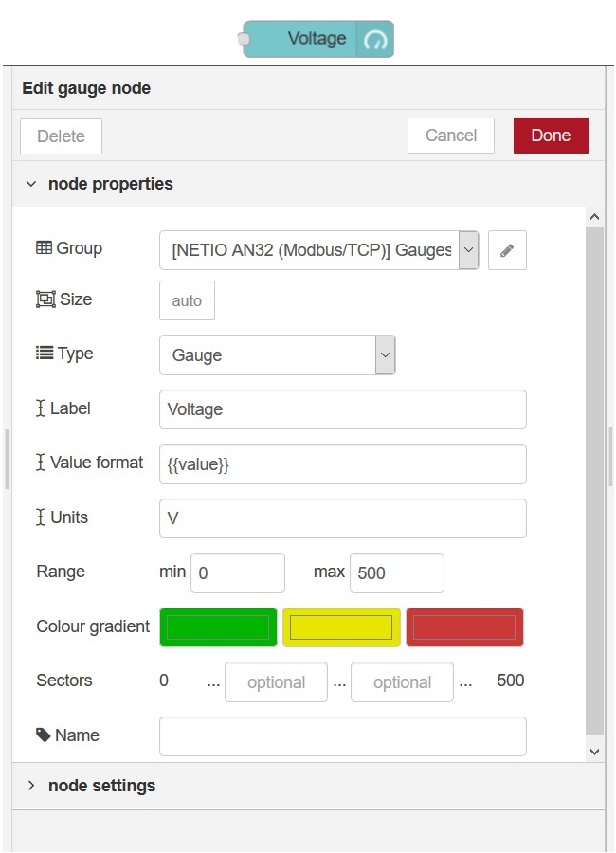Click the Range min field
This screenshot has height=853, width=616.
click(x=238, y=572)
